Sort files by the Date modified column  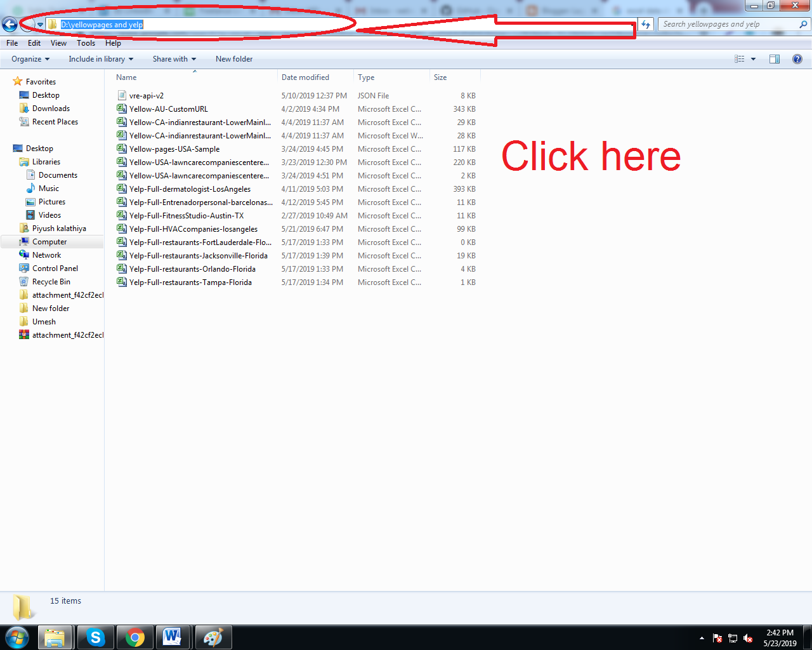[x=304, y=77]
